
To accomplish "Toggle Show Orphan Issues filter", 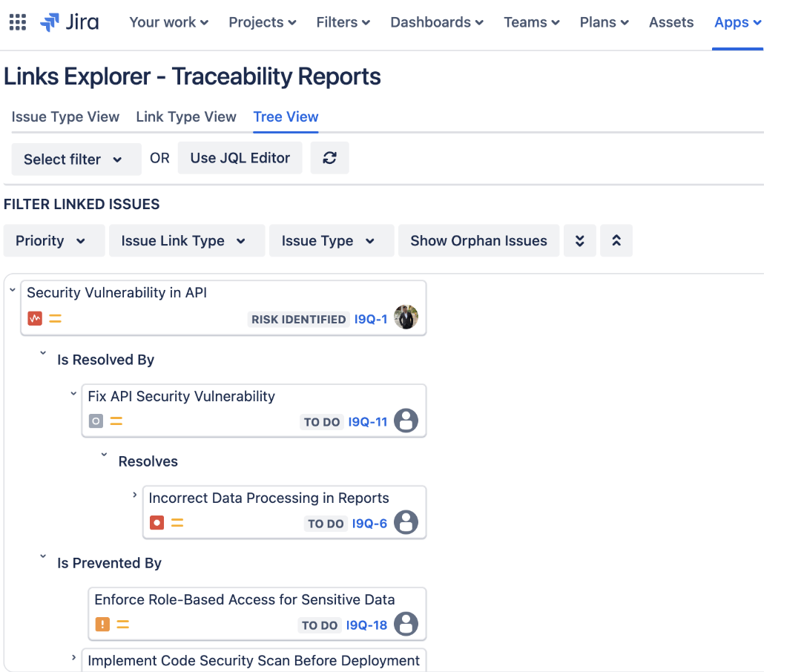I will [x=478, y=240].
